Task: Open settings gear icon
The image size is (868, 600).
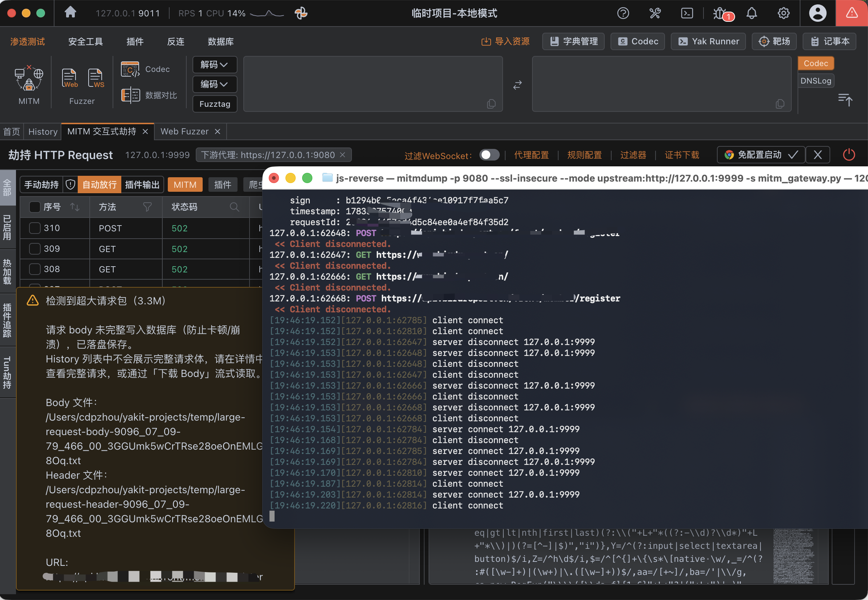Action: 783,13
